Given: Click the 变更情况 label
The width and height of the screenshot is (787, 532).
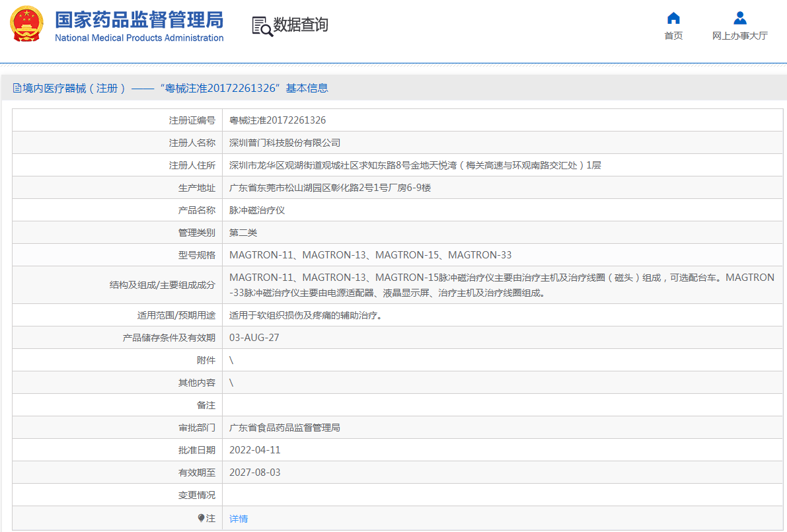Looking at the screenshot, I should tap(197, 496).
